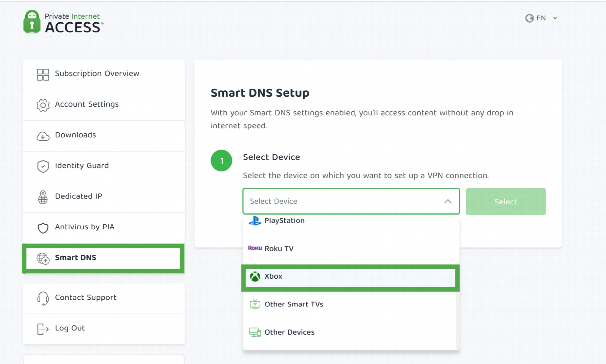Click the Smart DNS globe-bolt icon
Screen dimensions: 606x364
click(x=43, y=259)
